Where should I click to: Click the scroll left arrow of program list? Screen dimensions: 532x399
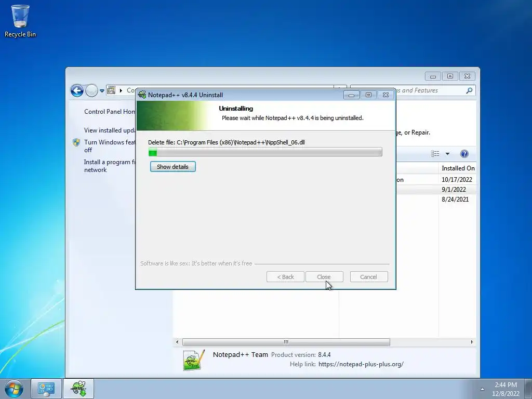177,342
